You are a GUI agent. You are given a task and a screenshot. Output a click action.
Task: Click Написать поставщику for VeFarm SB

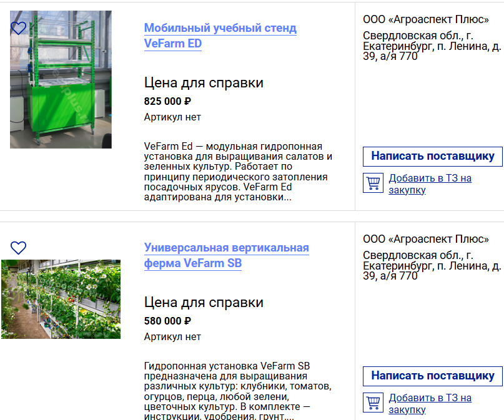click(433, 376)
